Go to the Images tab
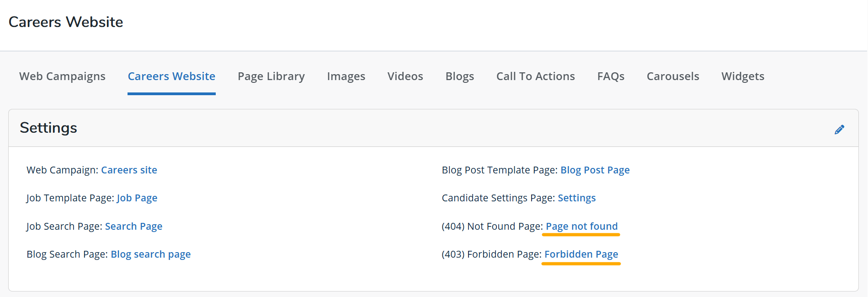This screenshot has width=868, height=297. pos(346,76)
